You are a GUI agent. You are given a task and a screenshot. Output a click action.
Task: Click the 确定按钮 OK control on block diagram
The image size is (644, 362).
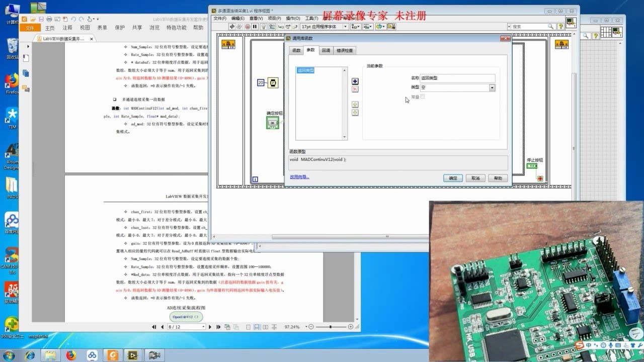point(272,123)
